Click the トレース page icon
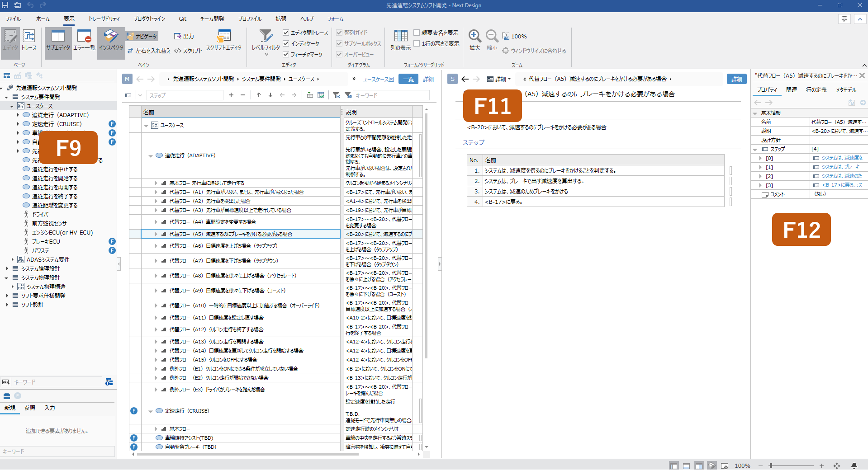This screenshot has height=470, width=868. coord(29,41)
